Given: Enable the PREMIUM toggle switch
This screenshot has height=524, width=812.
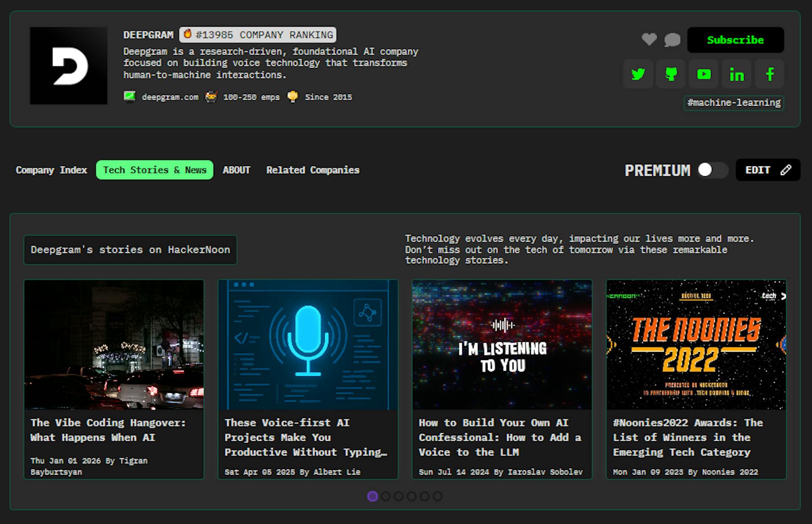Looking at the screenshot, I should tap(713, 170).
